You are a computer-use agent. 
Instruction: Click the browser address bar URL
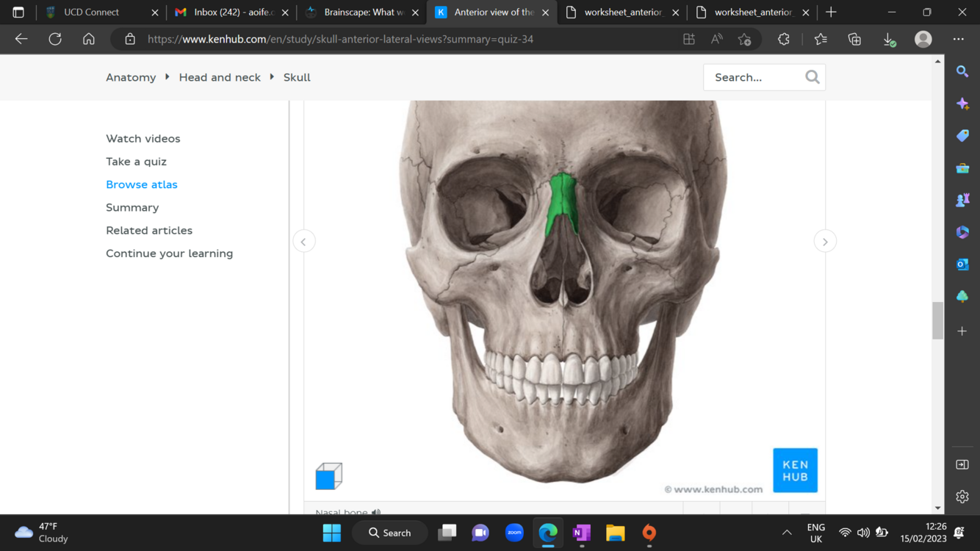click(x=340, y=39)
